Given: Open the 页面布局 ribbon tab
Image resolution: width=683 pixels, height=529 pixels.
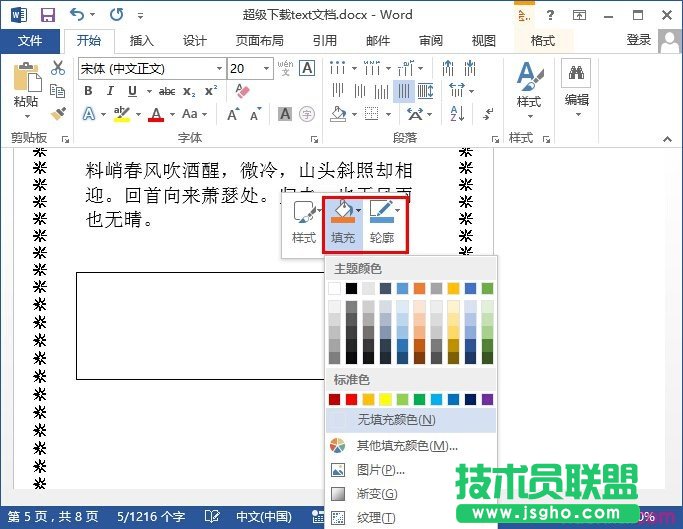Looking at the screenshot, I should coord(259,40).
